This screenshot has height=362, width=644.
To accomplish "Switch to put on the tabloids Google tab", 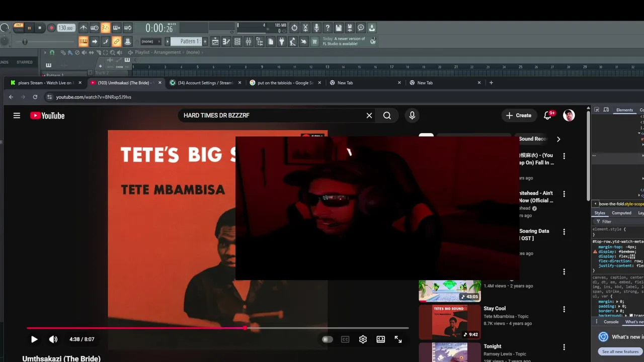I will 284,83.
